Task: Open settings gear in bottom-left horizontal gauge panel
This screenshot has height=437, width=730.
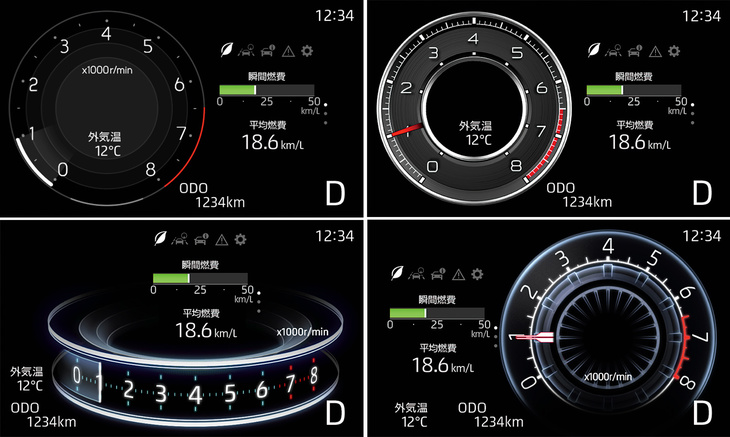Action: point(241,239)
